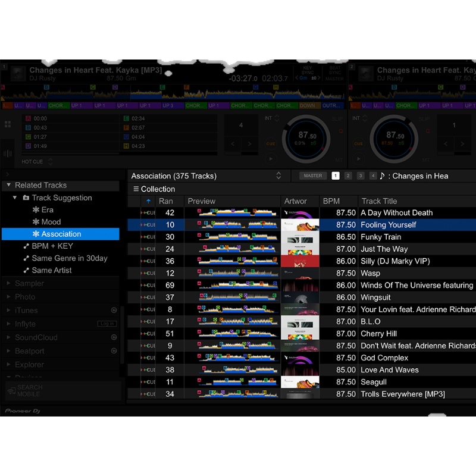Click deck 2 orange CUE button
The image size is (476, 476).
[359, 143]
